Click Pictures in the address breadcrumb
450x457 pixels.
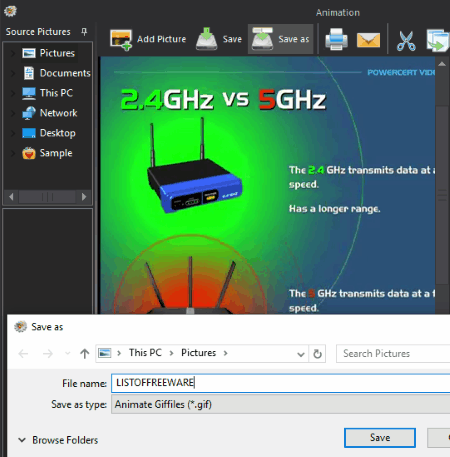[199, 353]
